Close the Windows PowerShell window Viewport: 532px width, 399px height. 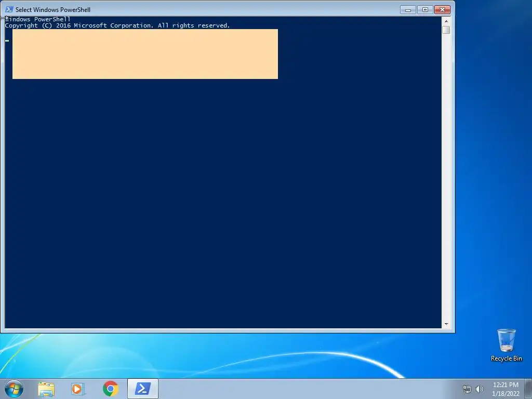coord(442,10)
